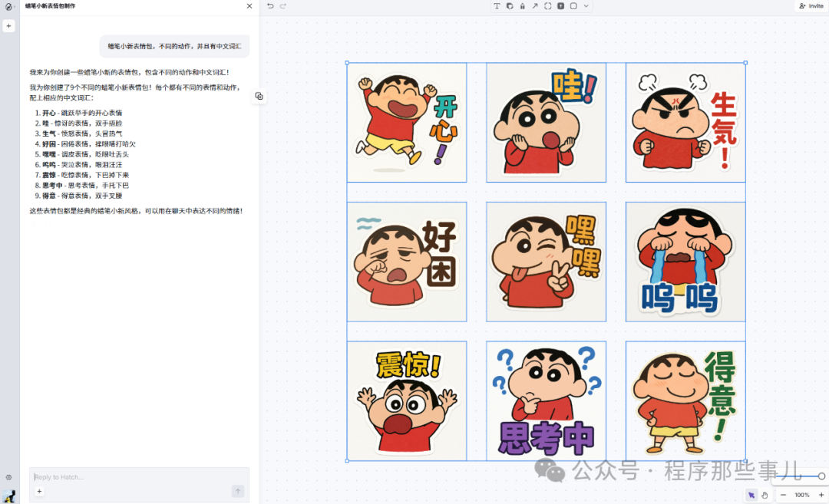
Task: Select the Arrow drawing tool
Action: point(535,6)
